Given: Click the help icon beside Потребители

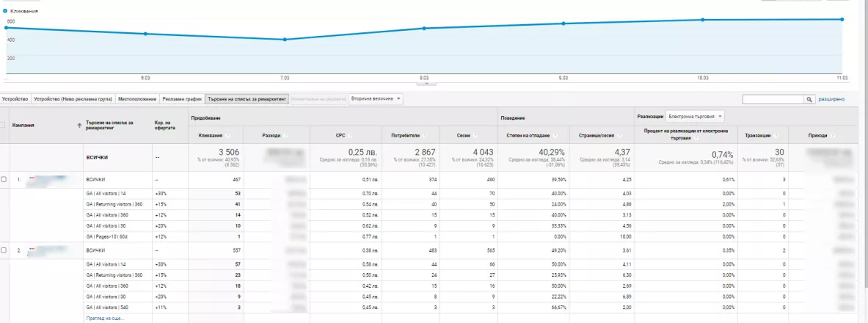Looking at the screenshot, I should click(423, 135).
